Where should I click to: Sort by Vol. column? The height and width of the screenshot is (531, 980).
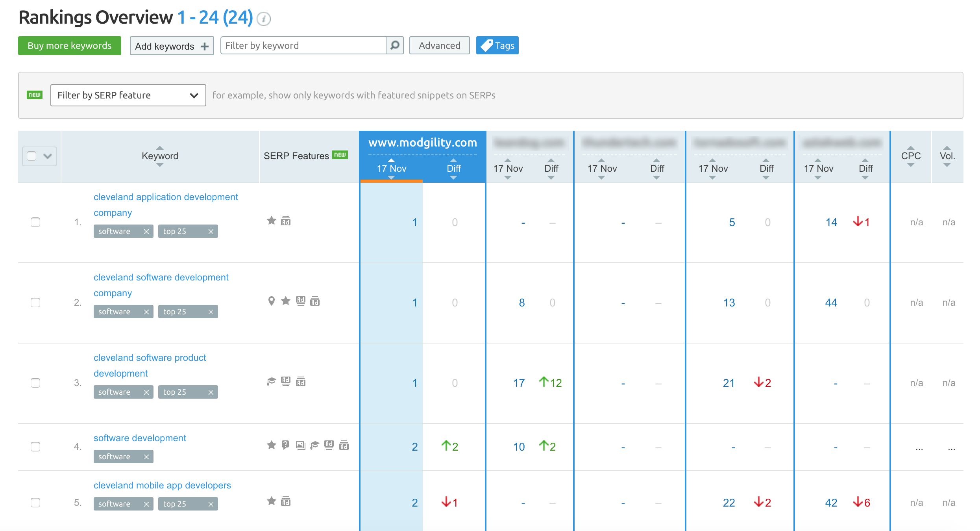tap(947, 156)
